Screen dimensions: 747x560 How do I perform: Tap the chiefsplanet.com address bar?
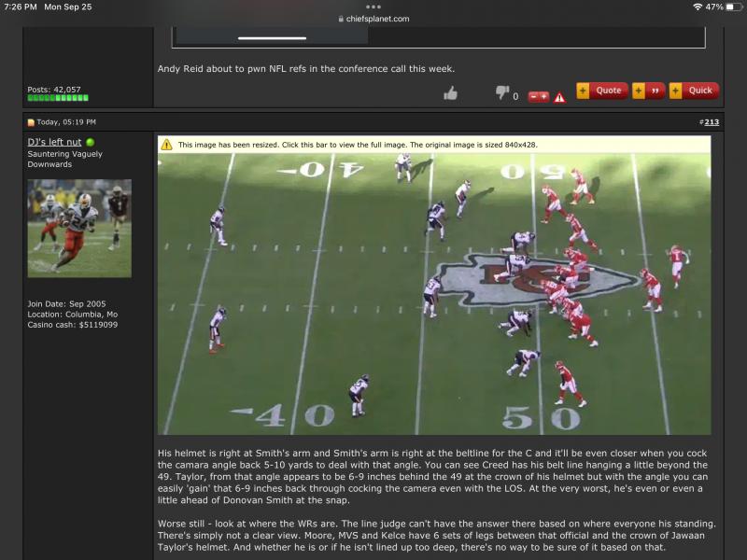click(x=373, y=19)
